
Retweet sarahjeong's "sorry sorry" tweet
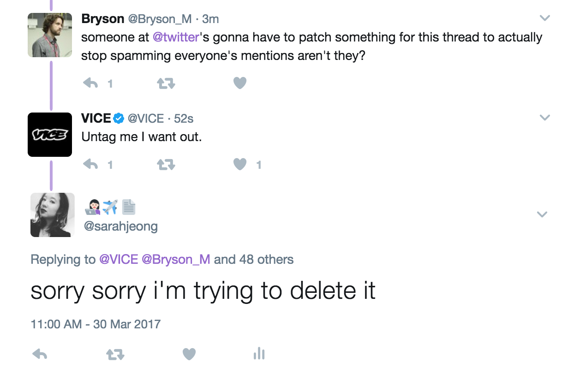[115, 354]
